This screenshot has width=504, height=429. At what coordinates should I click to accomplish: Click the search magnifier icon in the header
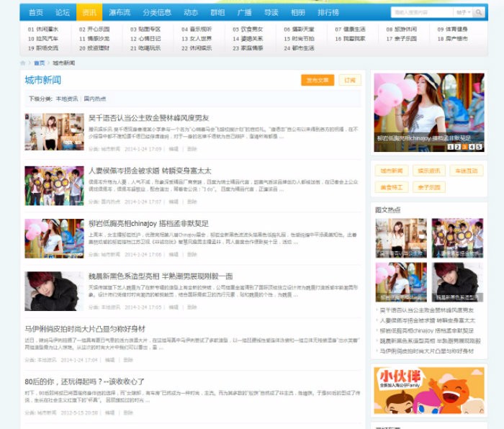coord(479,12)
